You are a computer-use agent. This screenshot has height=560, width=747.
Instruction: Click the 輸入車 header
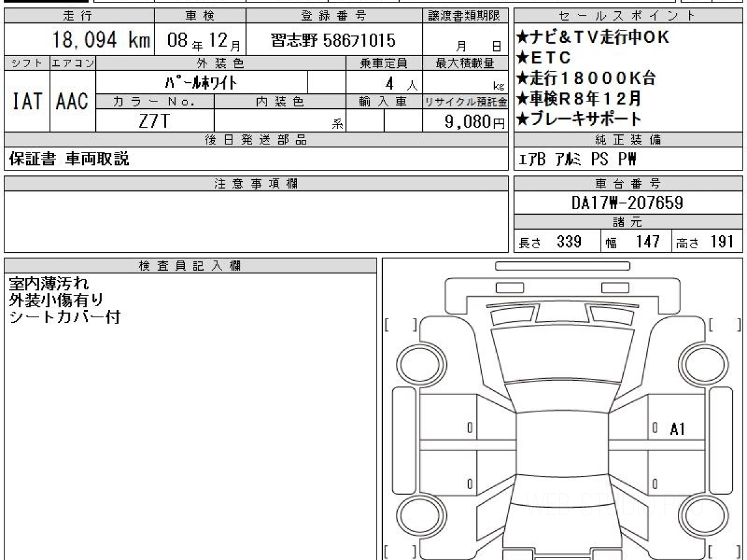click(383, 102)
